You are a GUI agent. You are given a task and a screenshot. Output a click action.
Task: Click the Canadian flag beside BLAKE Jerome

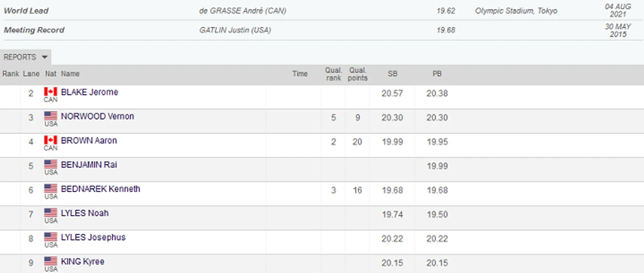pyautogui.click(x=51, y=91)
